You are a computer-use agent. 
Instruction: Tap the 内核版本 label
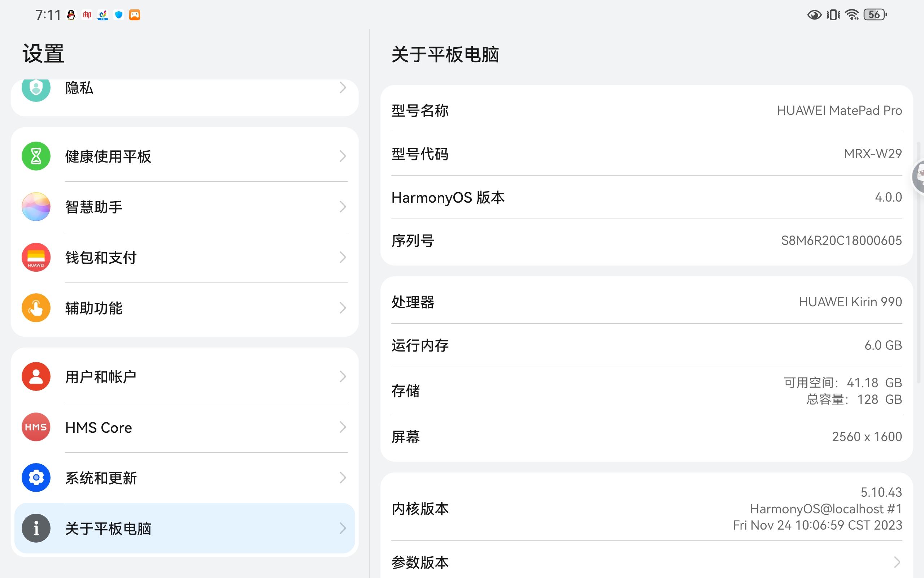tap(420, 509)
